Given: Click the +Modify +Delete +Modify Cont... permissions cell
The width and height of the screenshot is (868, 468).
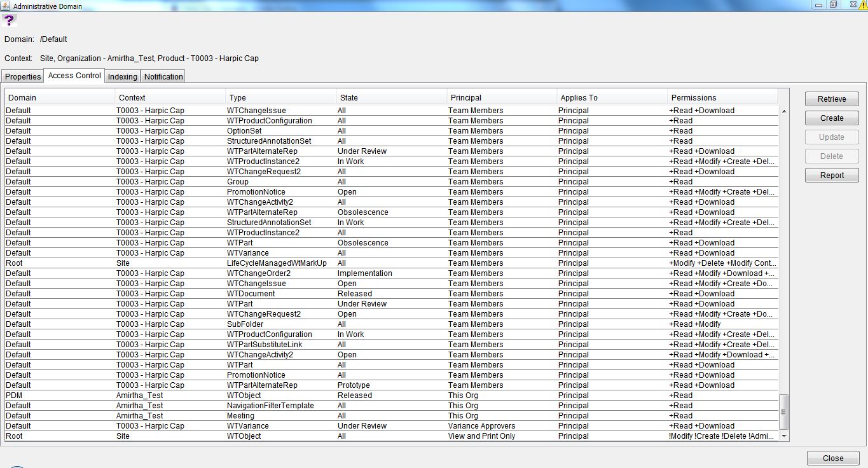Looking at the screenshot, I should (722, 263).
